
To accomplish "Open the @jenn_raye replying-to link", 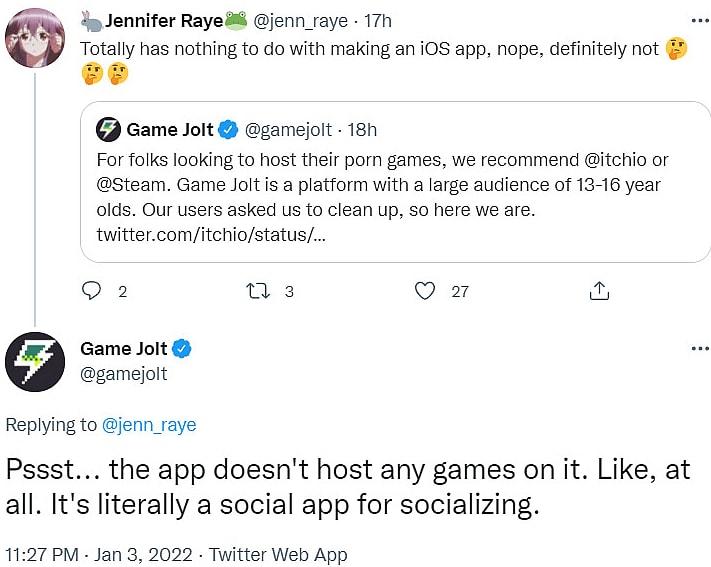I will coord(149,425).
